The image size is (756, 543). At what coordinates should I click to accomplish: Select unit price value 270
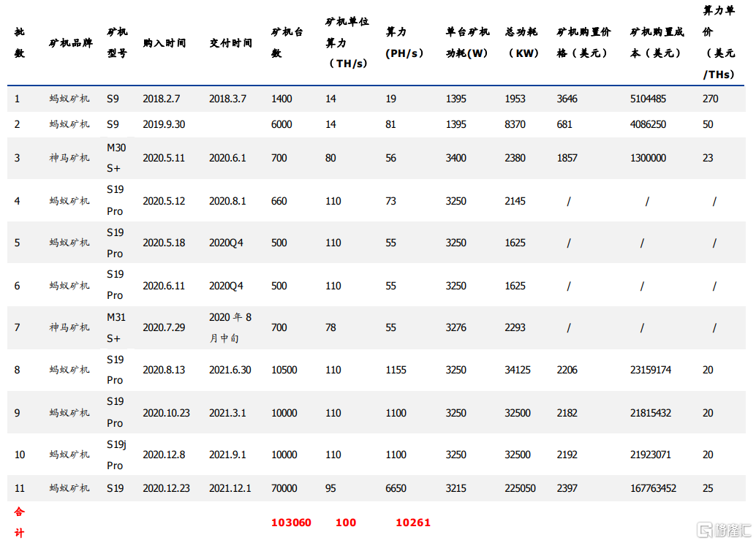pyautogui.click(x=710, y=99)
